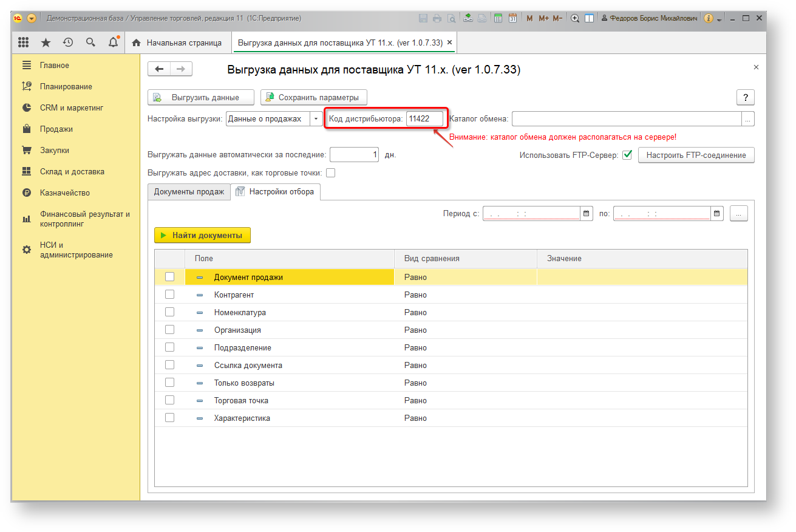Open the History clock icon

(x=68, y=43)
